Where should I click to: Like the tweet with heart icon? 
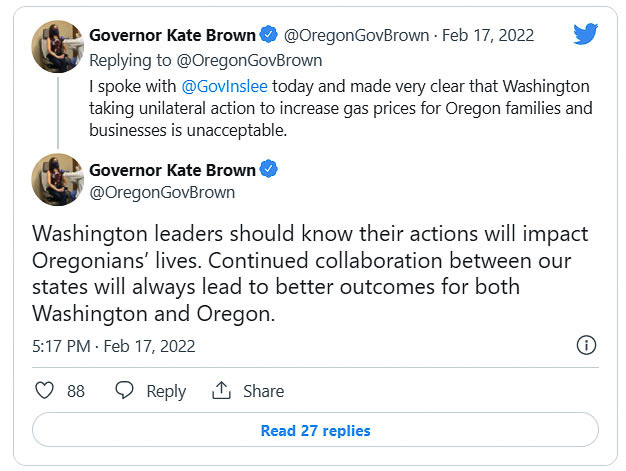(44, 391)
